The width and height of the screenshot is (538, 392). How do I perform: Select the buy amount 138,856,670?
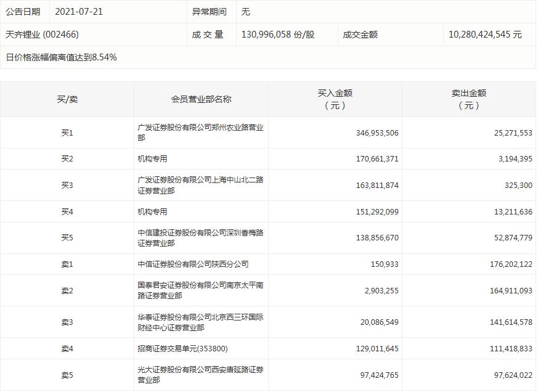tap(377, 237)
